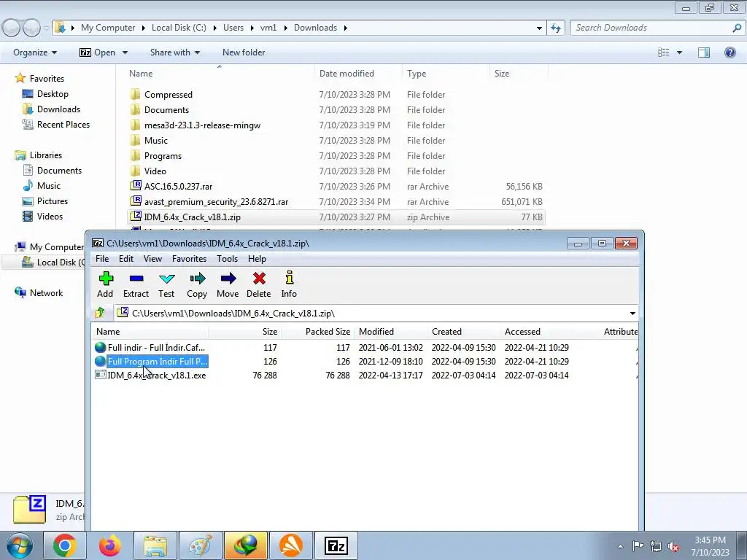
Task: Sort 7-Zip list by Accessed column
Action: (x=522, y=332)
